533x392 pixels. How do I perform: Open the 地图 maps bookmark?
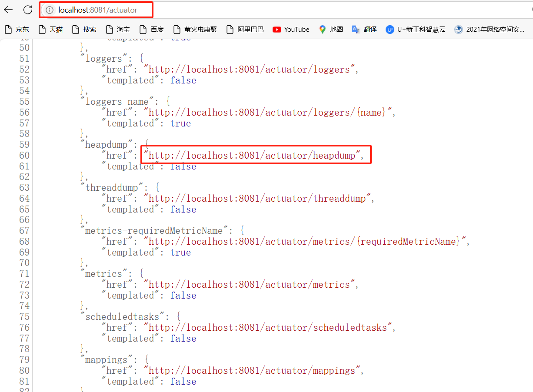click(331, 30)
